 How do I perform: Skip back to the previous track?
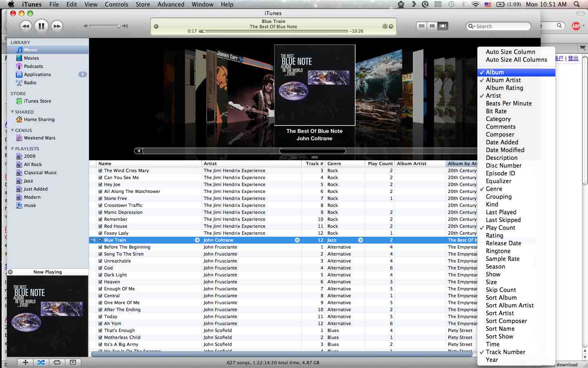pos(26,26)
